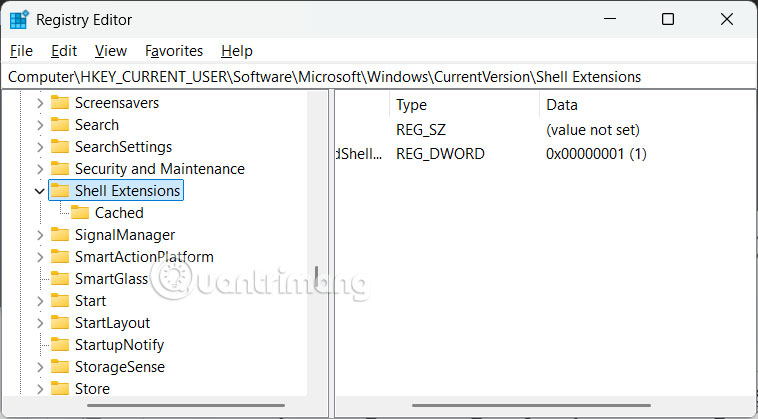The width and height of the screenshot is (758, 419).
Task: Select the REG_DWORD value row
Action: tap(440, 154)
